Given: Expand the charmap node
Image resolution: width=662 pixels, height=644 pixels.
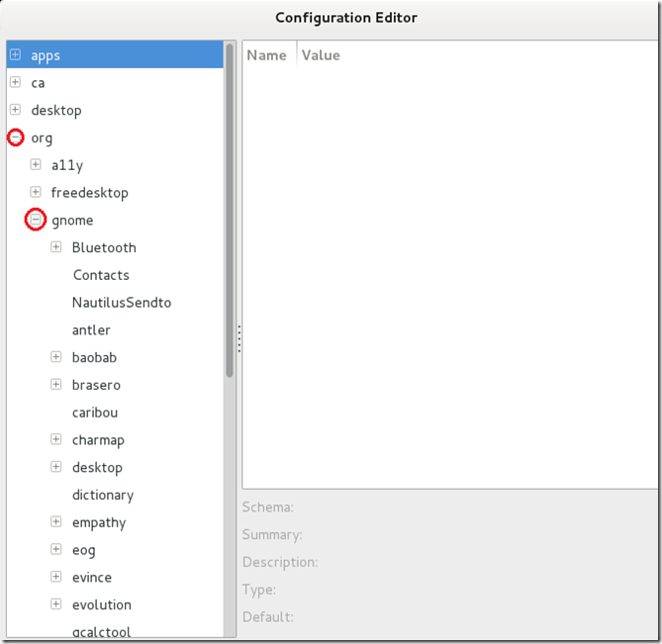Looking at the screenshot, I should [x=55, y=439].
